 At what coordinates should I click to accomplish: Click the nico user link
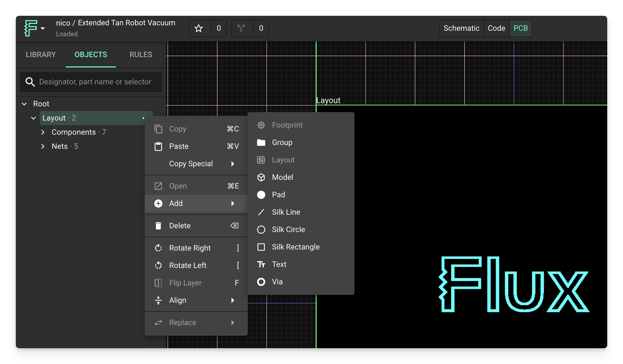[63, 23]
